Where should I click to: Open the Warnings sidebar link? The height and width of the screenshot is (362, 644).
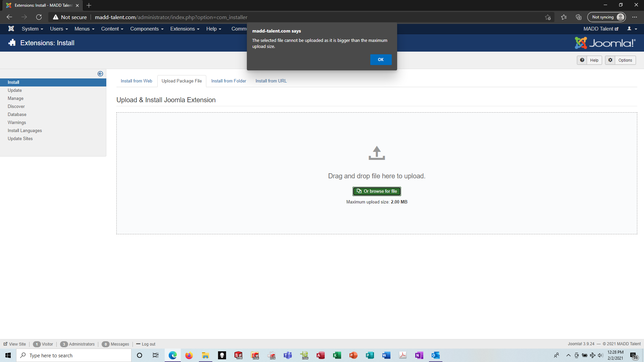point(17,122)
